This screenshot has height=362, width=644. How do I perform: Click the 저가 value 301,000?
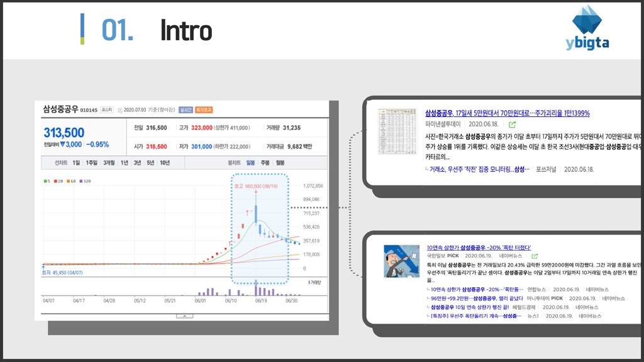coord(202,146)
